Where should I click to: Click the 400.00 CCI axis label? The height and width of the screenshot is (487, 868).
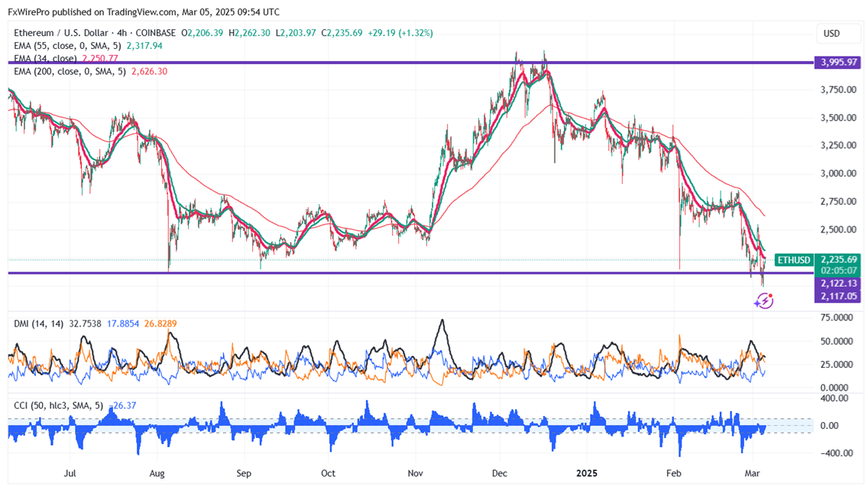click(x=834, y=398)
